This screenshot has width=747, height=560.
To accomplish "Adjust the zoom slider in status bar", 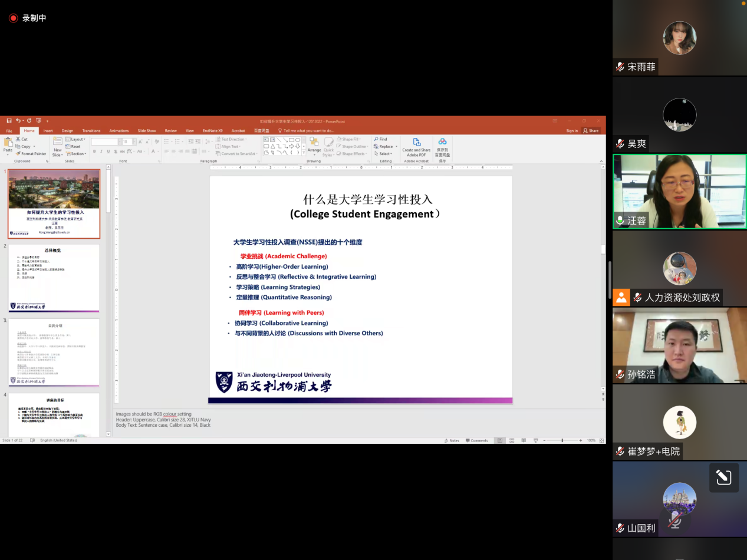I will point(562,440).
